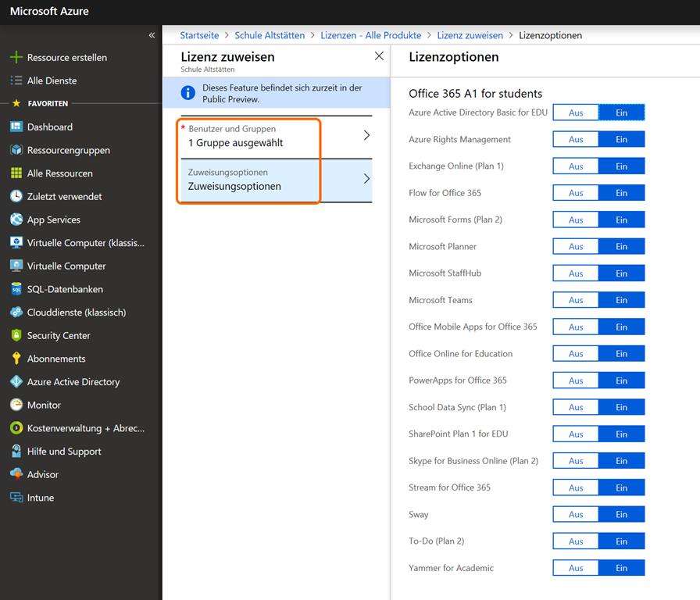Turn off Microsoft Teams with Aus
The image size is (700, 600).
tap(576, 300)
